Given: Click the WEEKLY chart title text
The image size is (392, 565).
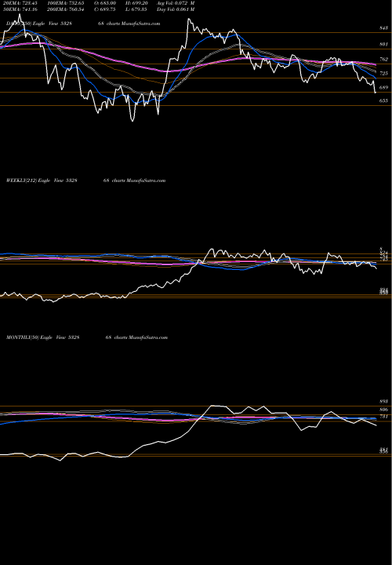Looking at the screenshot, I should (85, 180).
